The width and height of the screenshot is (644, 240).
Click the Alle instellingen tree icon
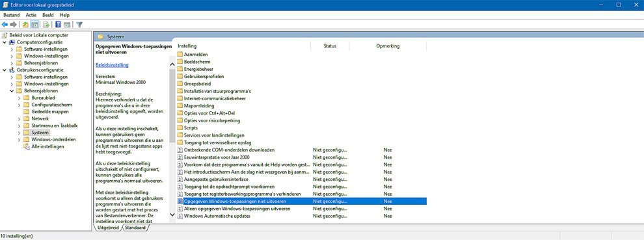pos(27,147)
